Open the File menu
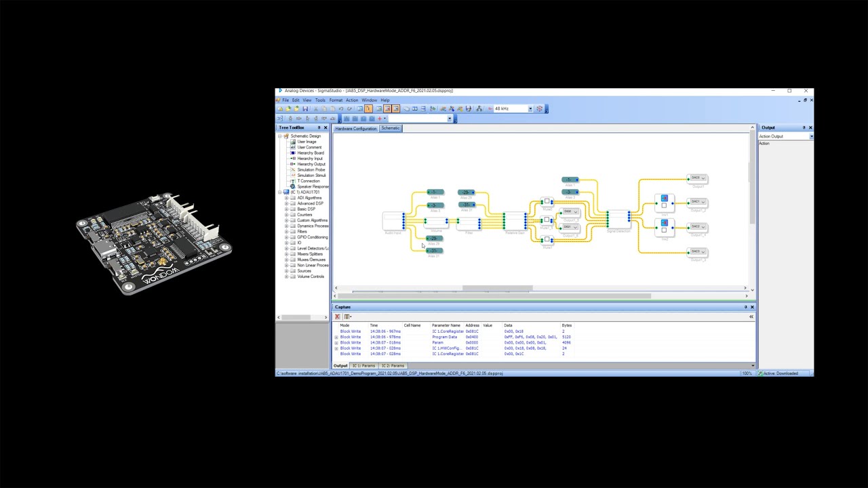 coord(285,100)
